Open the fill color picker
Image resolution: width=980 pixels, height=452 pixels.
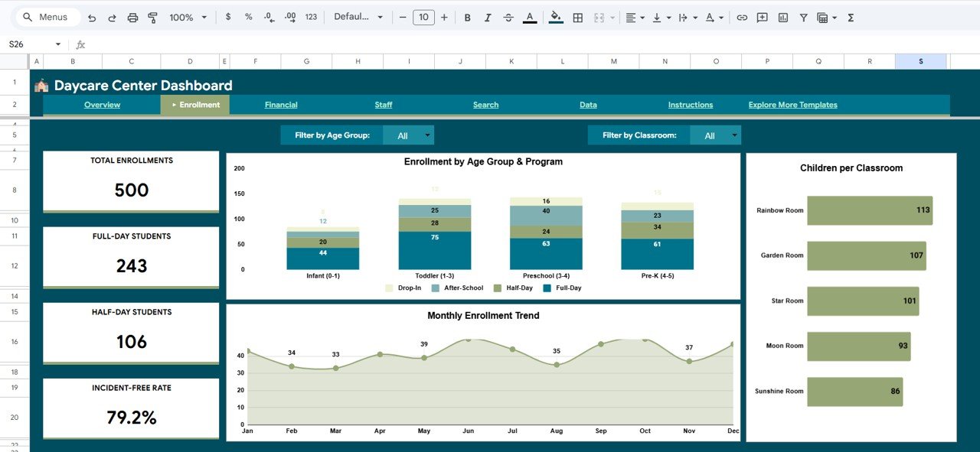tap(556, 17)
